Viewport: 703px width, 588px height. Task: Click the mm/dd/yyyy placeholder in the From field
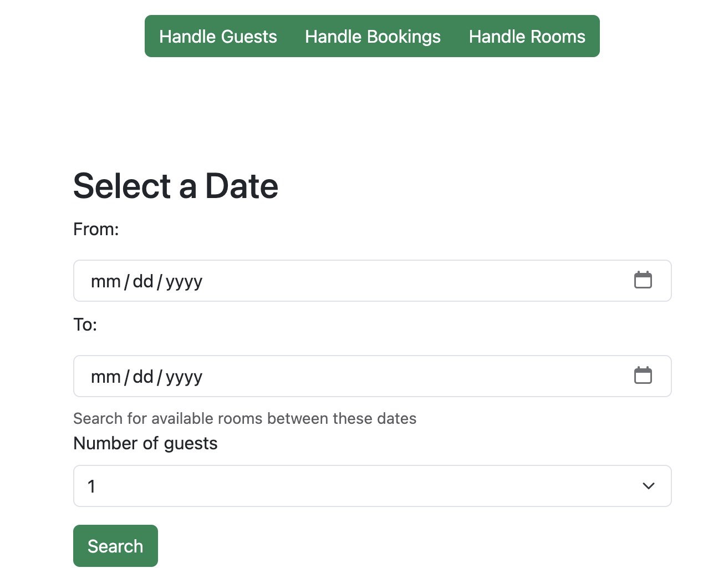click(x=146, y=280)
